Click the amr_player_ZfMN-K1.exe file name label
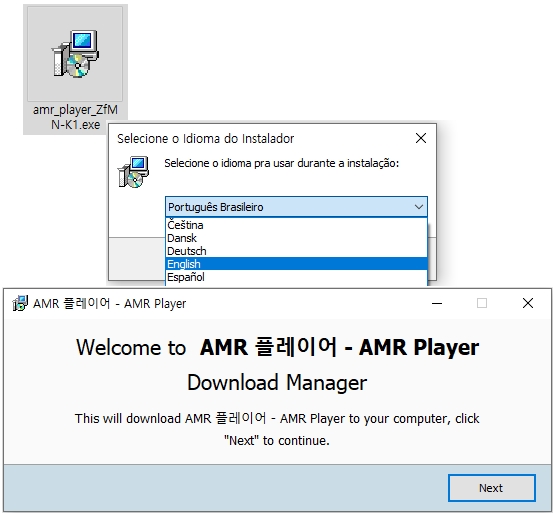 [x=75, y=117]
